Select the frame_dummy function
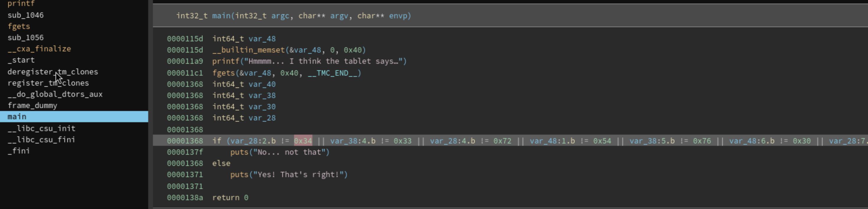The width and height of the screenshot is (868, 209). [x=32, y=105]
